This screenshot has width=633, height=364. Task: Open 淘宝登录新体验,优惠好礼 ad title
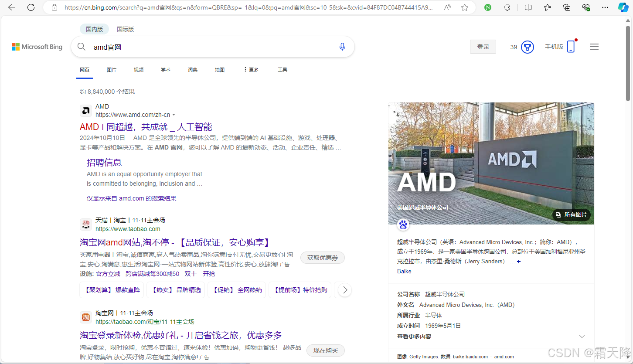[181, 335]
